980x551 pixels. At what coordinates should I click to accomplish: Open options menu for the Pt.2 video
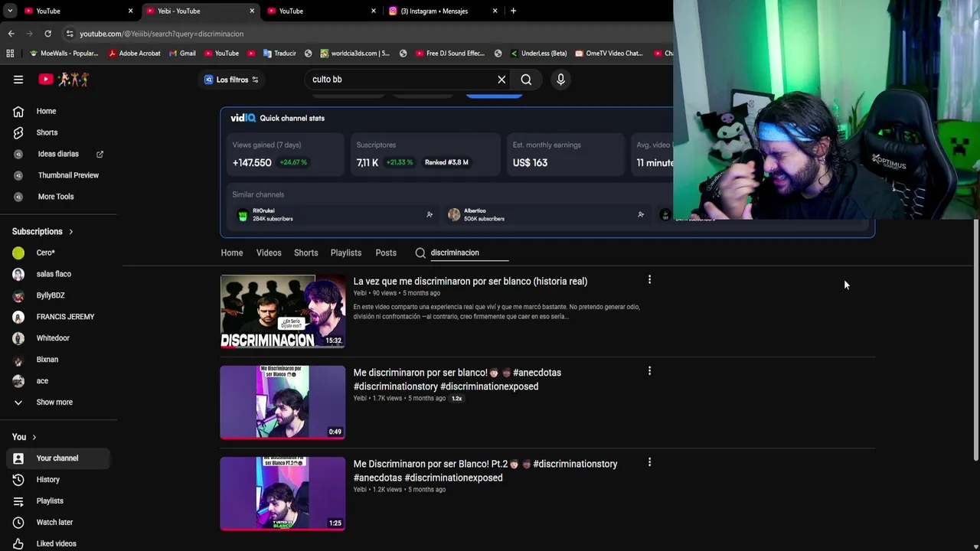point(649,462)
